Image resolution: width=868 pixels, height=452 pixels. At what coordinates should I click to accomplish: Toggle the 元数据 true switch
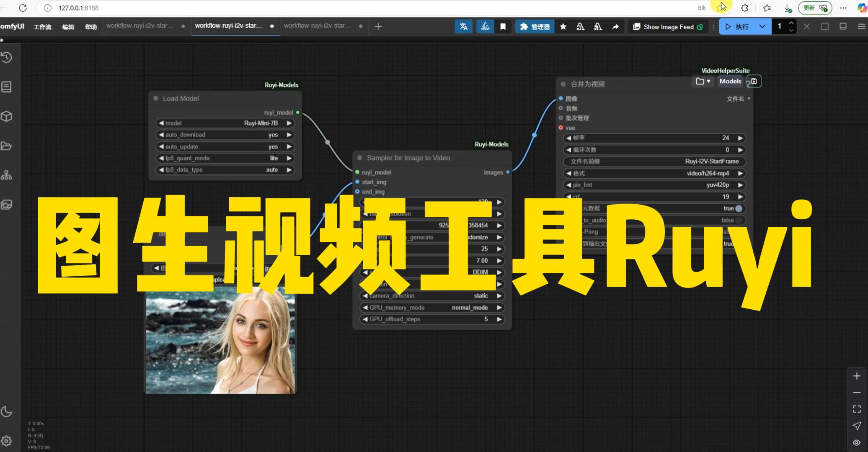click(x=739, y=208)
